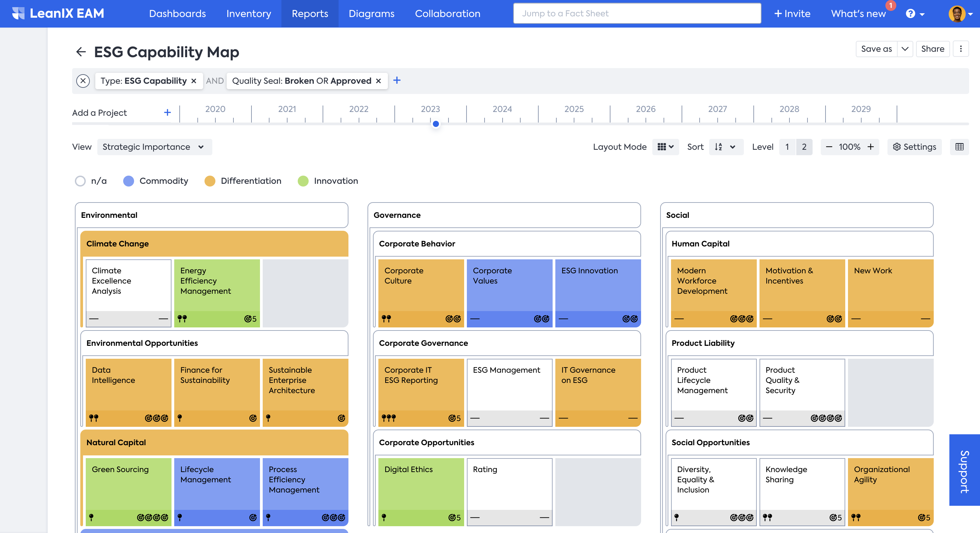Click plus icon next to Add a Project
This screenshot has width=980, height=533.
(167, 113)
